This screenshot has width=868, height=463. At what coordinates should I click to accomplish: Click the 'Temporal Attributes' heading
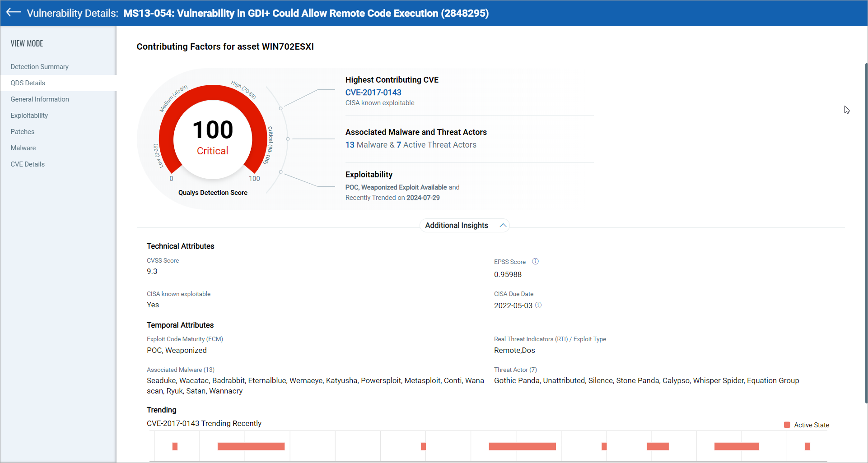(x=180, y=325)
